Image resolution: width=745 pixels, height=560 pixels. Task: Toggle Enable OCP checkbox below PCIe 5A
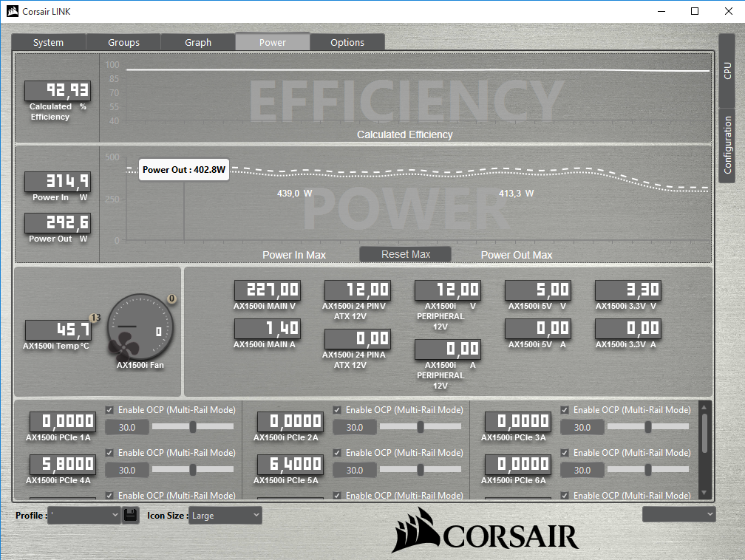(337, 496)
